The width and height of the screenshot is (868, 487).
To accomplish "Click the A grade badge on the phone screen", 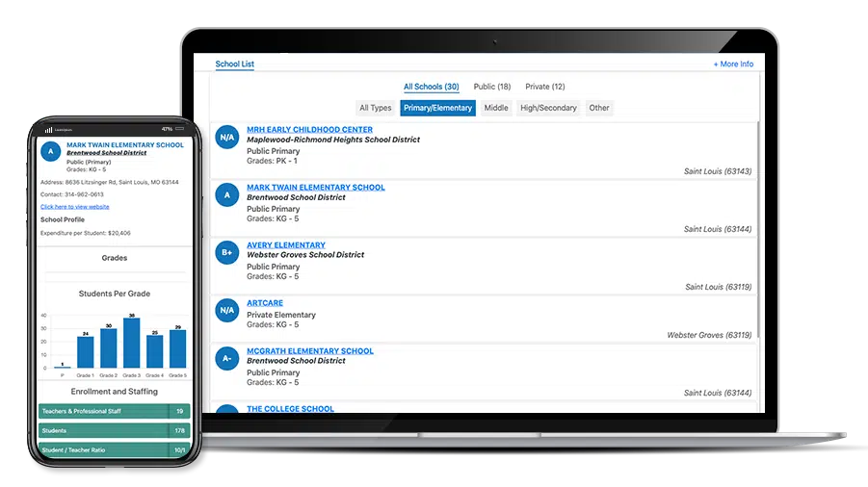I will click(50, 151).
